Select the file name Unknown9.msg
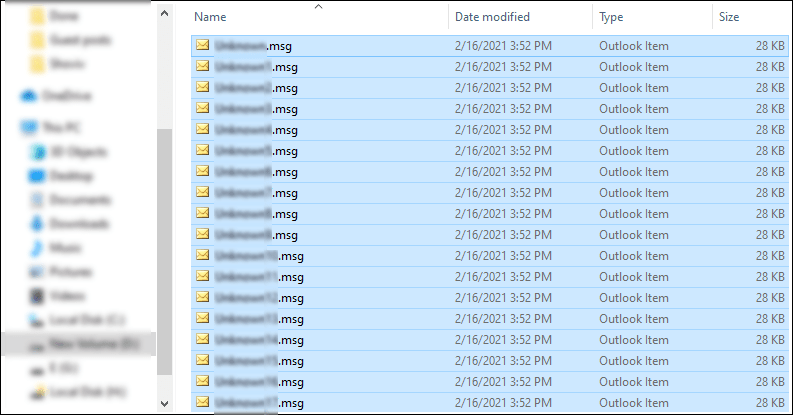Screen dimensions: 793x415 coord(256,235)
